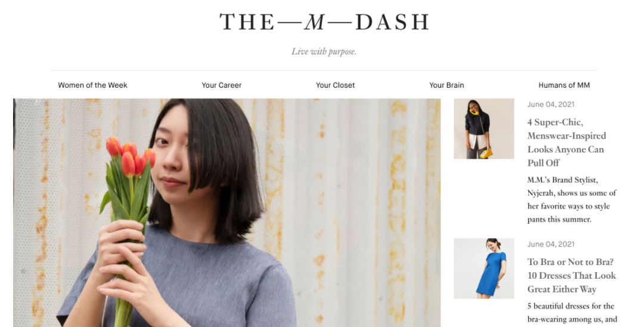Go to Your Closet section

(335, 85)
